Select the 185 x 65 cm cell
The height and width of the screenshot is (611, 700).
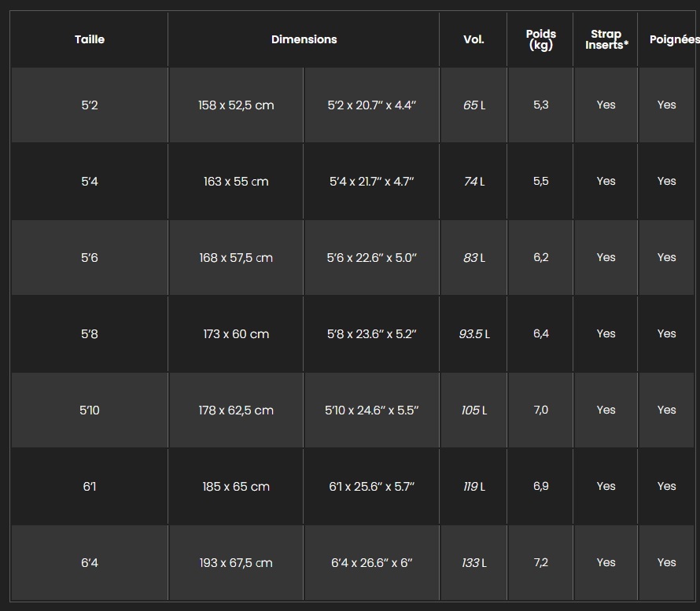coord(236,487)
